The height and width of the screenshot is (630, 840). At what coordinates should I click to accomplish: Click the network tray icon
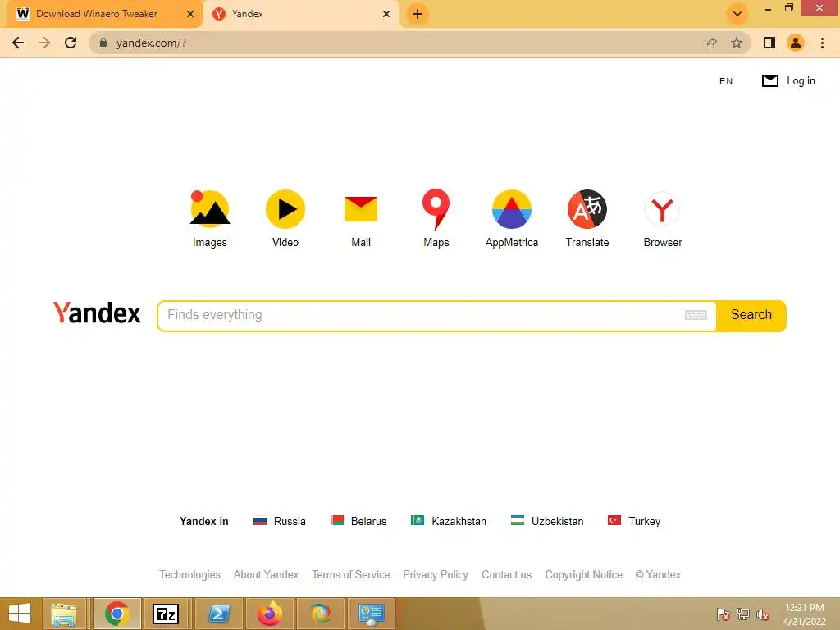click(743, 614)
